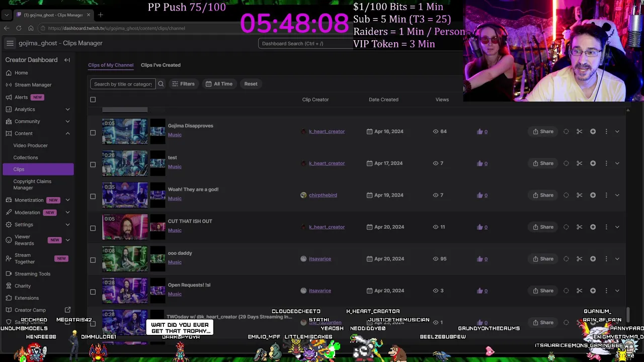Focus the Dashboard Search box

tap(306, 43)
